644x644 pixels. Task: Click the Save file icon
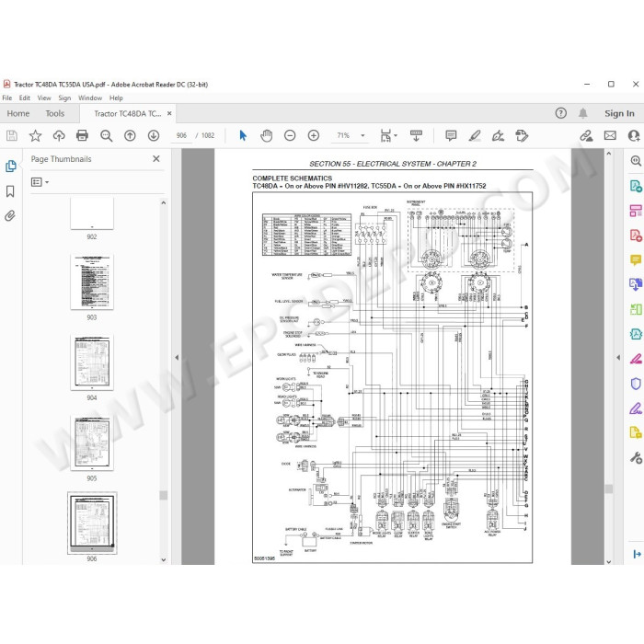[12, 135]
